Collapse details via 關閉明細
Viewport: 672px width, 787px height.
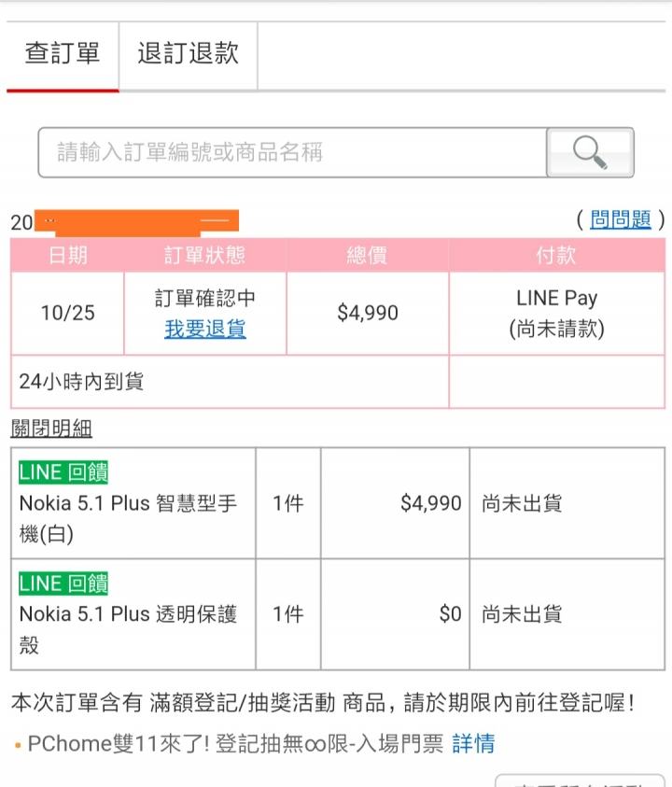[51, 429]
